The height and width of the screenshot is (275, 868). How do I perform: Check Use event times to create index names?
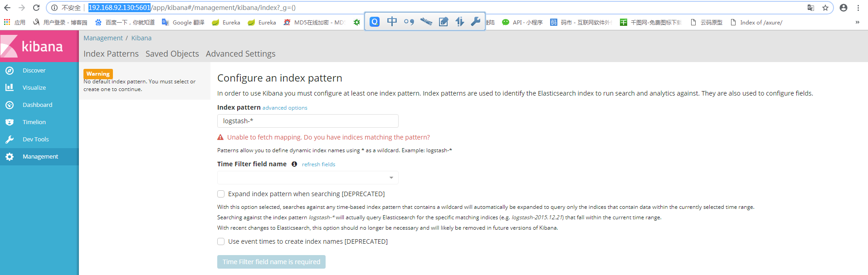(x=221, y=241)
